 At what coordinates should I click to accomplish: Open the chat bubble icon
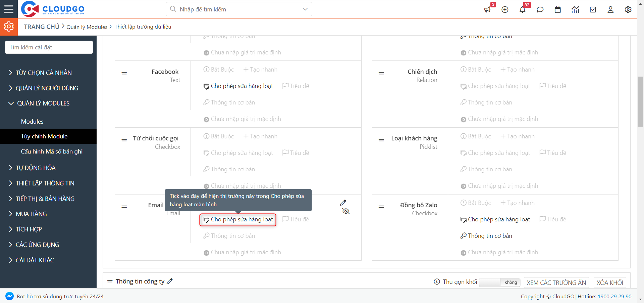(540, 10)
